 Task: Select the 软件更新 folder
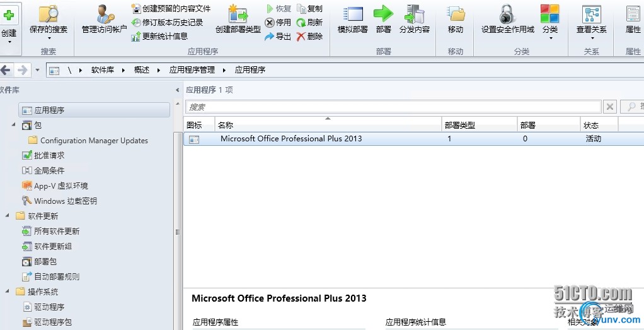click(x=37, y=216)
